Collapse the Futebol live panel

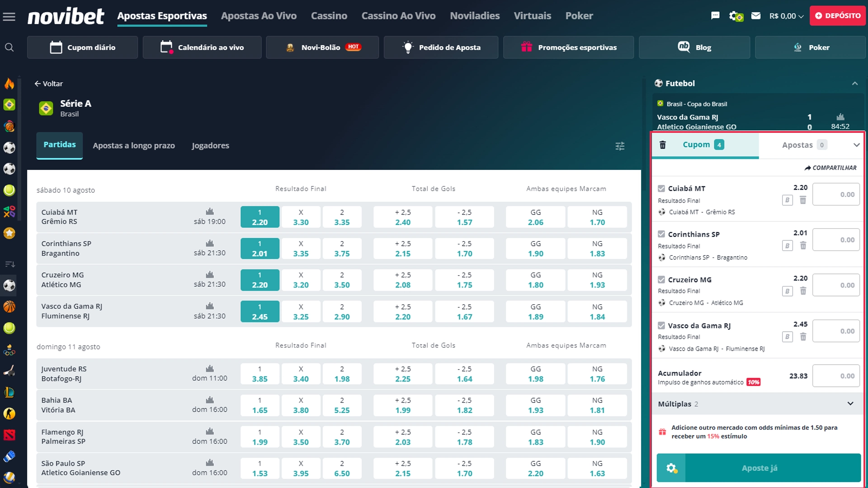point(854,84)
